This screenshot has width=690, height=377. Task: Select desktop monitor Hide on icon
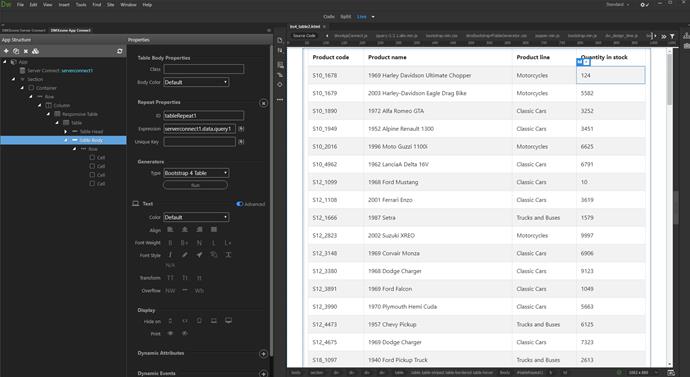tap(228, 321)
